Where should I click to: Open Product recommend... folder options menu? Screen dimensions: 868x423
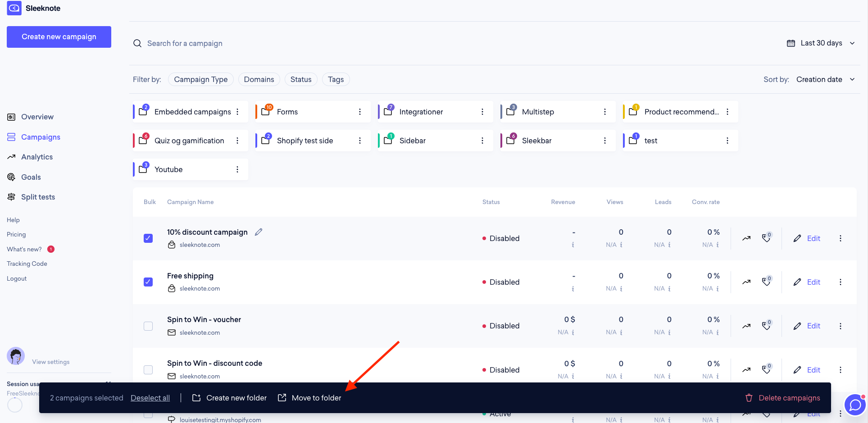coord(727,112)
